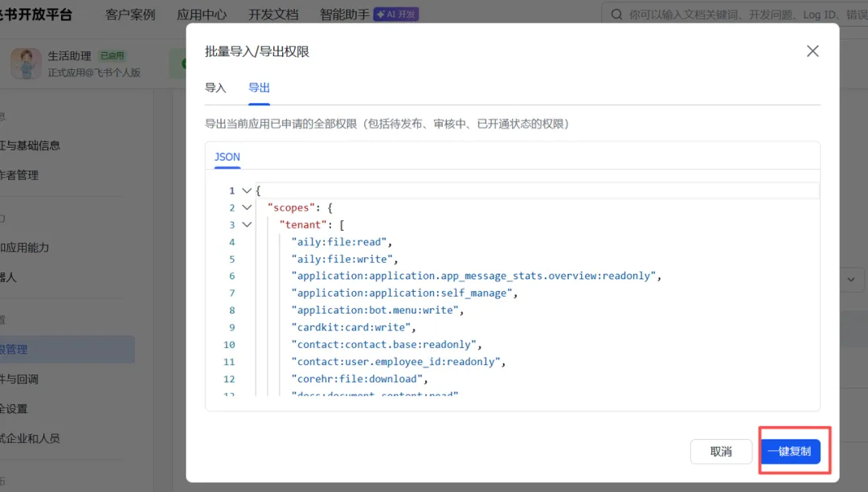Open the 开发文档 menu item
868x492 pixels.
coord(273,14)
